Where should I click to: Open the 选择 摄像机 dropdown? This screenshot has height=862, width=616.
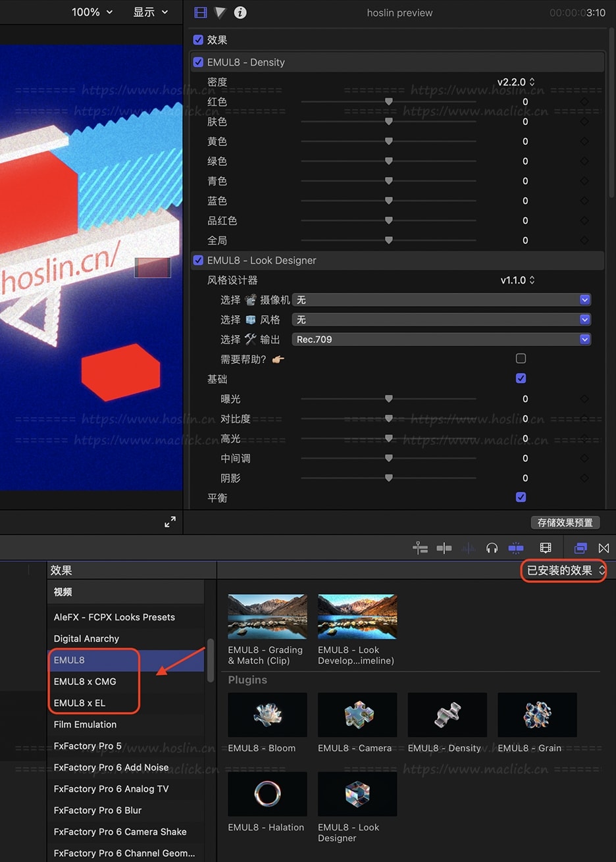pyautogui.click(x=442, y=300)
